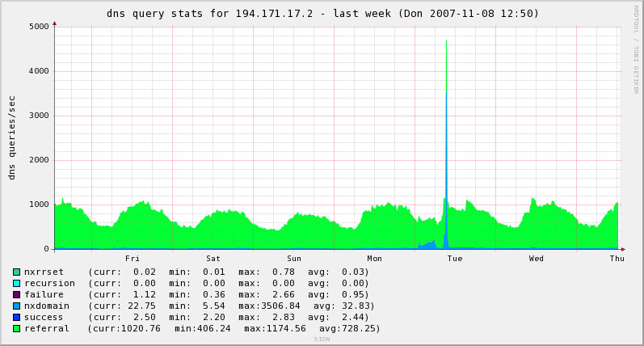Click the referral avg value 728.25
Viewport: 644px width, 346px height.
coord(362,329)
